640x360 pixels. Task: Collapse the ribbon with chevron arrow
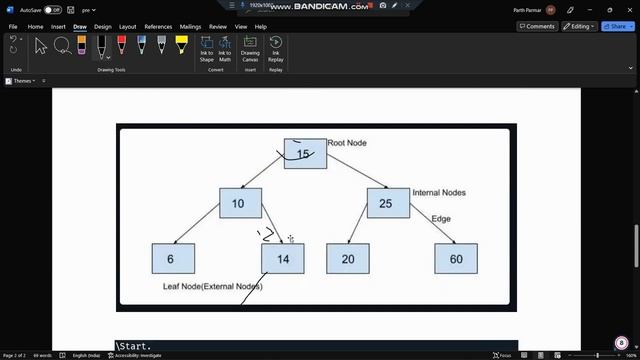tap(631, 68)
